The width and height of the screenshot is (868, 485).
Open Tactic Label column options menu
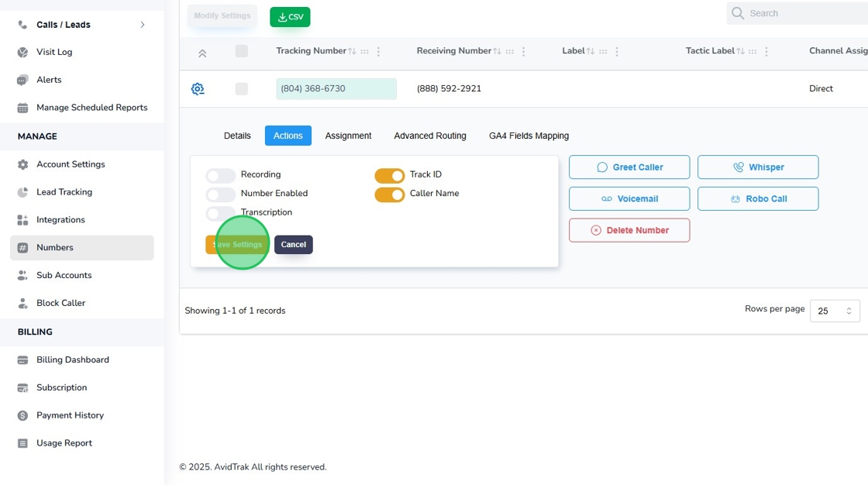766,51
